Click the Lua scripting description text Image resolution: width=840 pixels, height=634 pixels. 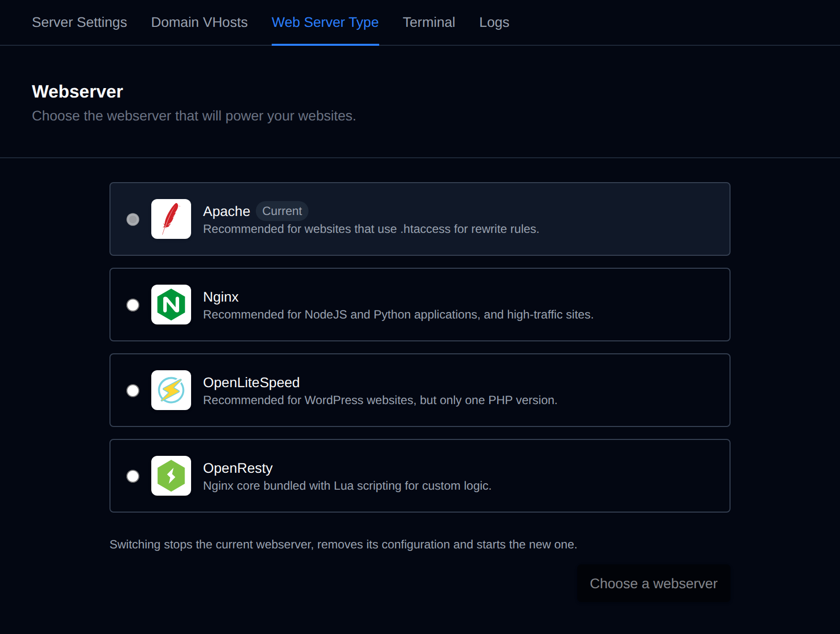(347, 486)
